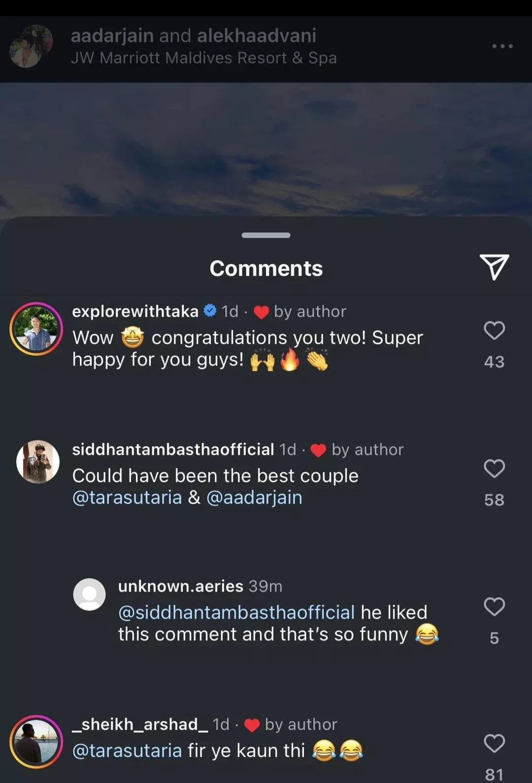Tap @siddhantambasthaofficial mention in the reply
The height and width of the screenshot is (783, 532).
point(236,613)
